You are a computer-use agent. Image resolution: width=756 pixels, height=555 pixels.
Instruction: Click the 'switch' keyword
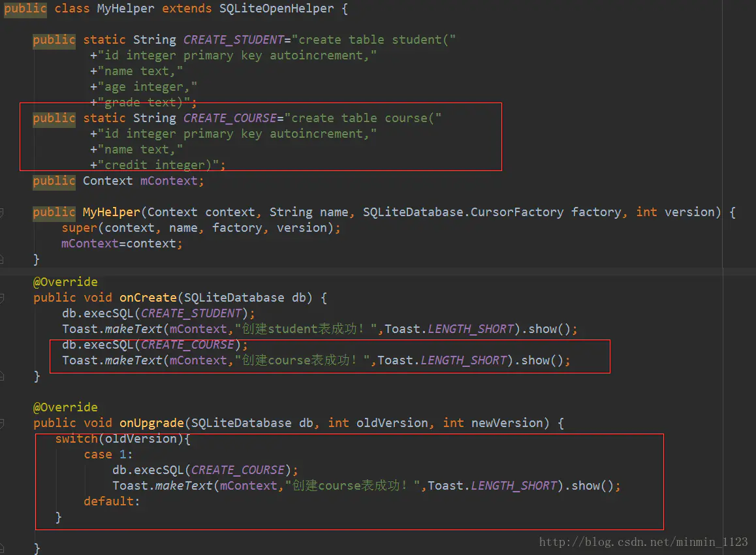pyautogui.click(x=76, y=439)
